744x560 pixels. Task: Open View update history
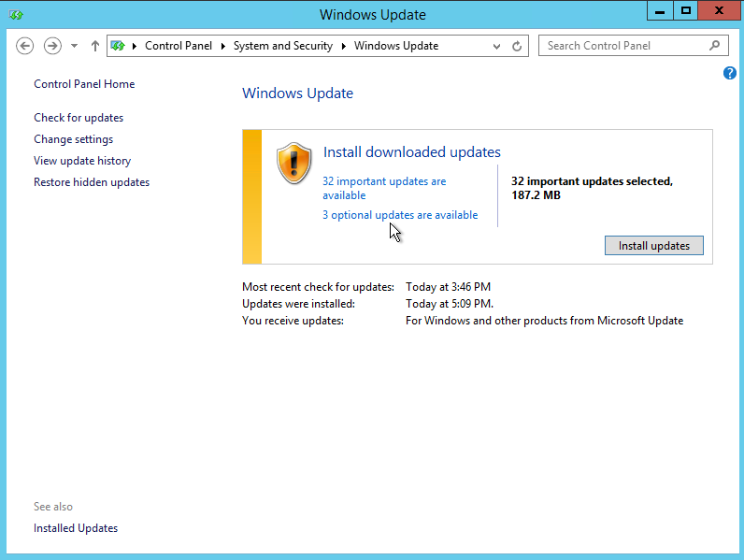point(82,161)
